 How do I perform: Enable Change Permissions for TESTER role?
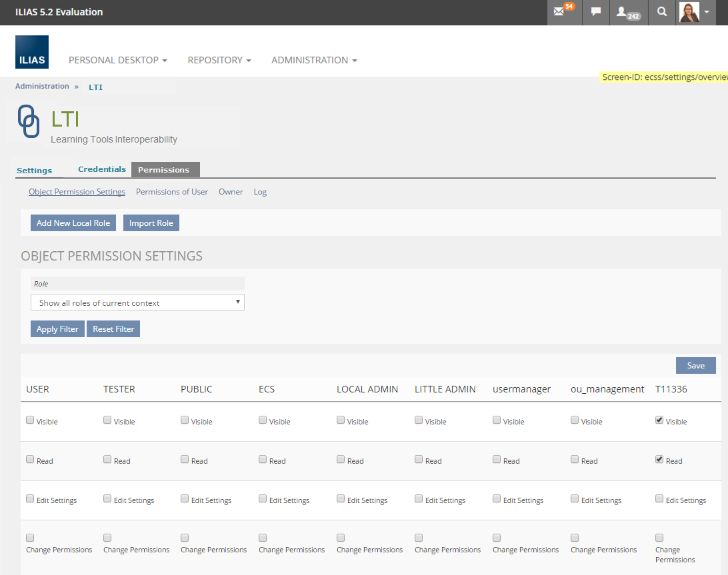click(107, 538)
